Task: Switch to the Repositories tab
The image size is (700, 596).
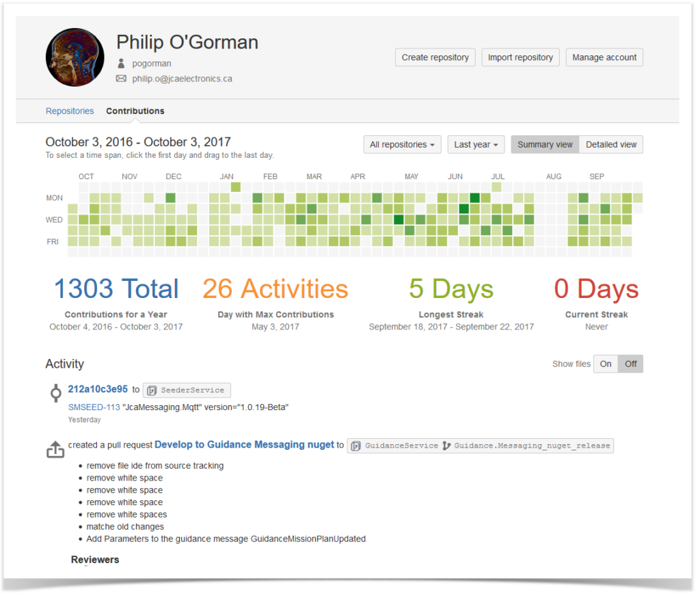Action: 70,111
